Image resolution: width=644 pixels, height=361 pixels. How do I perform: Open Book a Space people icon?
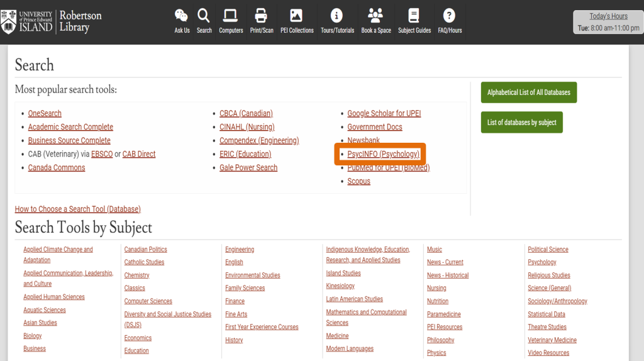(375, 16)
